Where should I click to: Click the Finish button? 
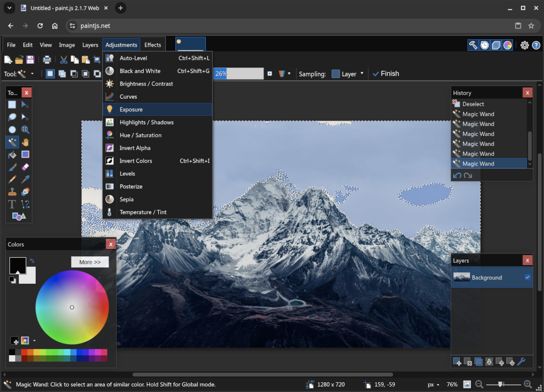pyautogui.click(x=386, y=74)
